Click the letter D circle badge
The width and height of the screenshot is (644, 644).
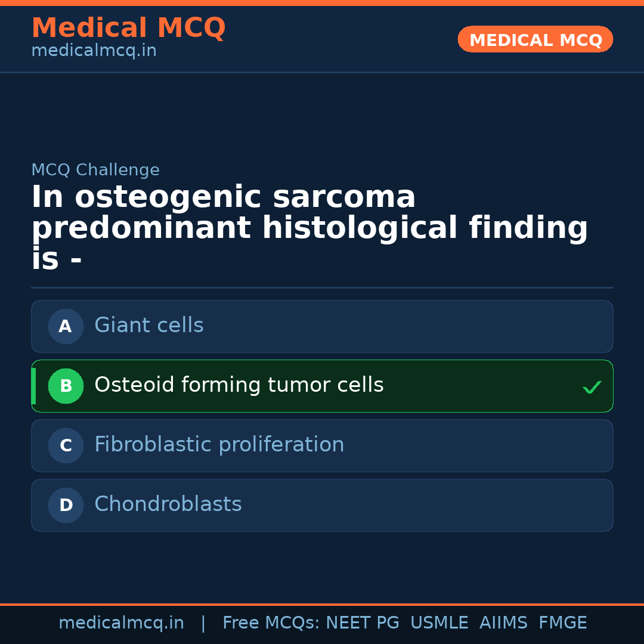coord(66,505)
